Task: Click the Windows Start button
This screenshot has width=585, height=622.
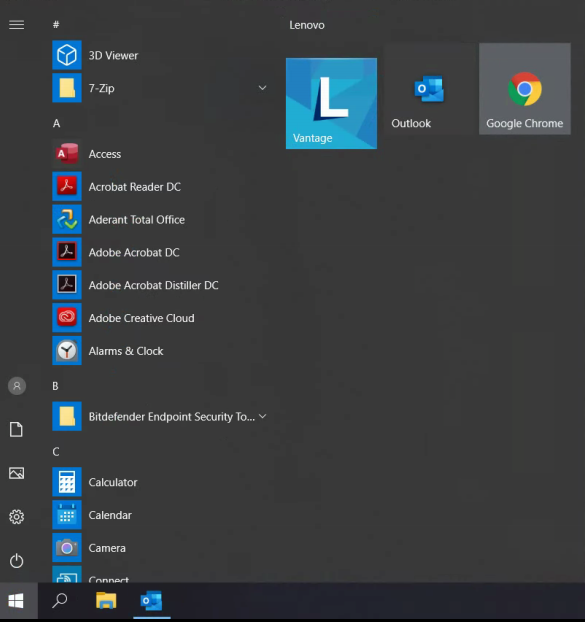Action: 16,601
